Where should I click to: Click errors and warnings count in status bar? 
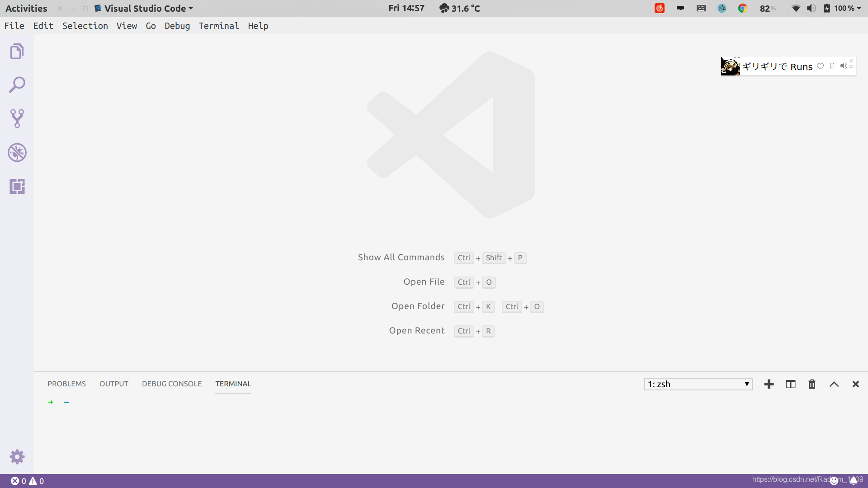tap(27, 481)
